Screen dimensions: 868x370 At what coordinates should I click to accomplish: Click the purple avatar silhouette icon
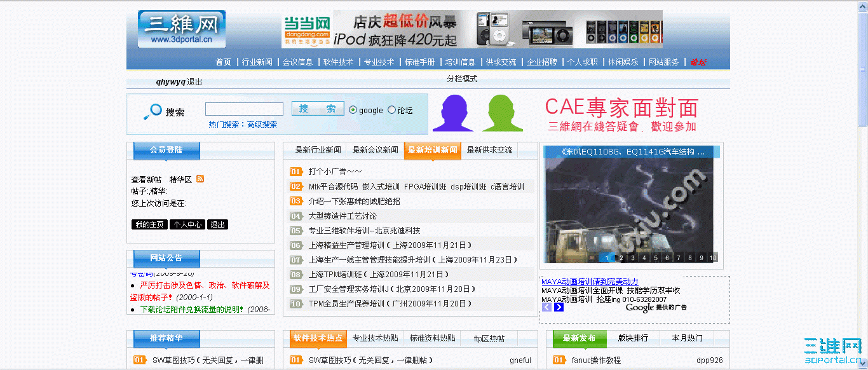(x=454, y=114)
